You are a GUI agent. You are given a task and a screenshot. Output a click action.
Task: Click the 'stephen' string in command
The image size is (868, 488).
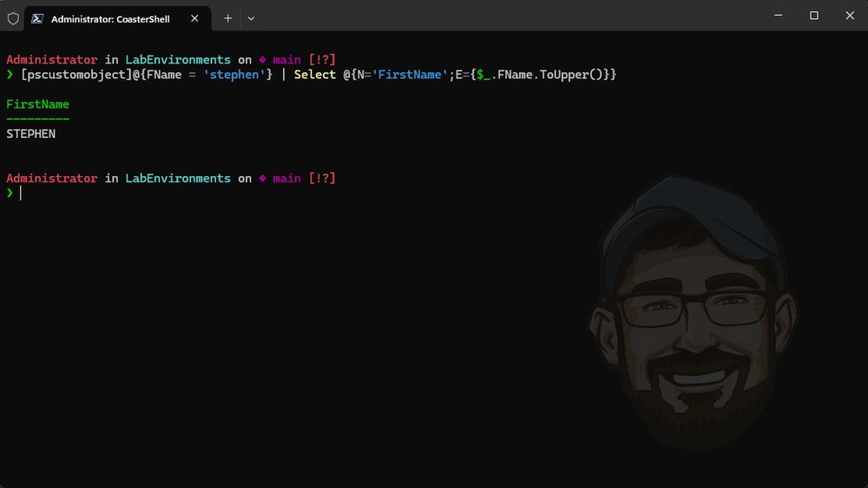click(x=234, y=75)
